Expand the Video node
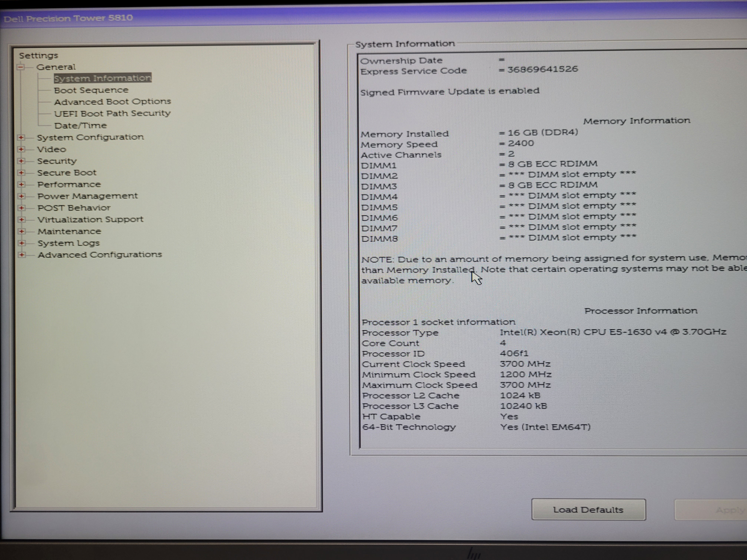This screenshot has width=747, height=560. click(x=21, y=149)
